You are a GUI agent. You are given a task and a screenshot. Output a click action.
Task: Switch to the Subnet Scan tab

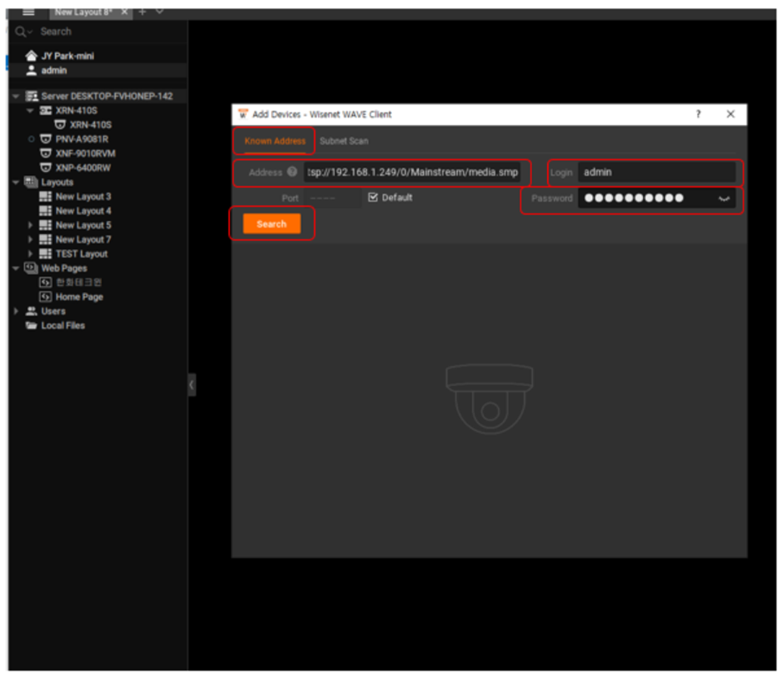(344, 141)
